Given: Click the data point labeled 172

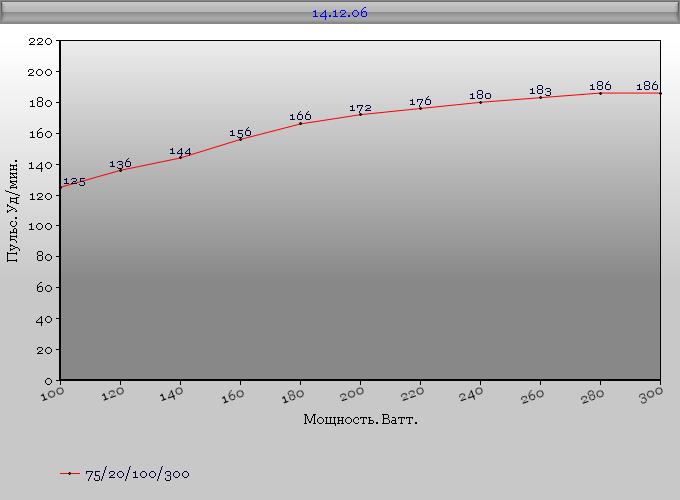Looking at the screenshot, I should [x=360, y=114].
